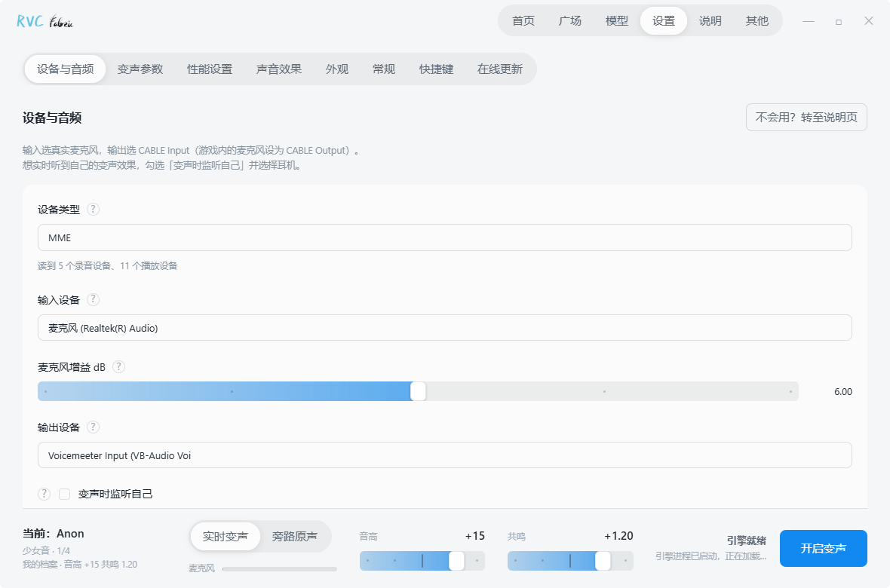
Task: Open the 输入设备 microphone dropdown
Action: tap(444, 327)
